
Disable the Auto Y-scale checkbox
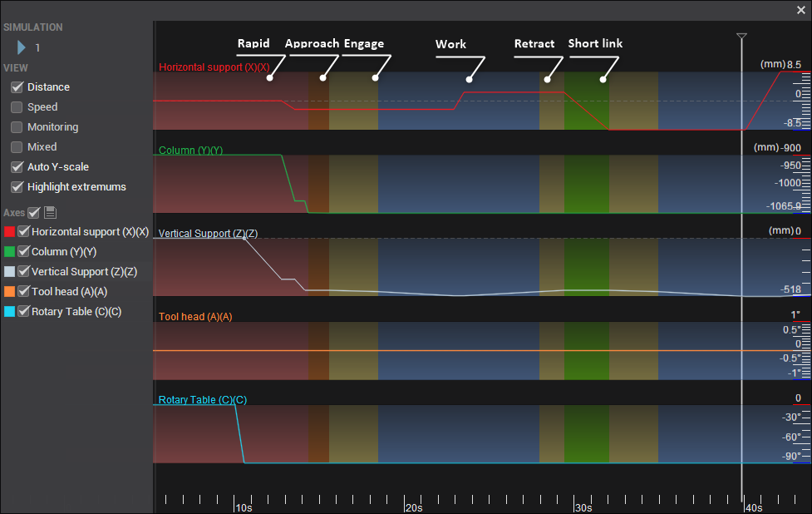(17, 167)
